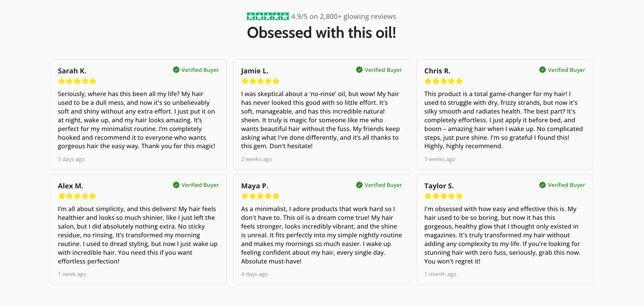Select the reviewer name Maya P.
The image size is (644, 306).
[x=254, y=186]
